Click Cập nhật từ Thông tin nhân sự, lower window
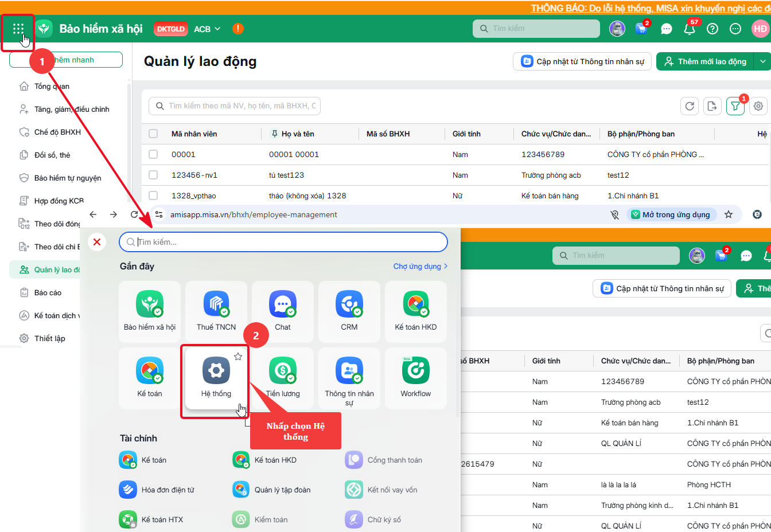The width and height of the screenshot is (771, 532). 662,288
